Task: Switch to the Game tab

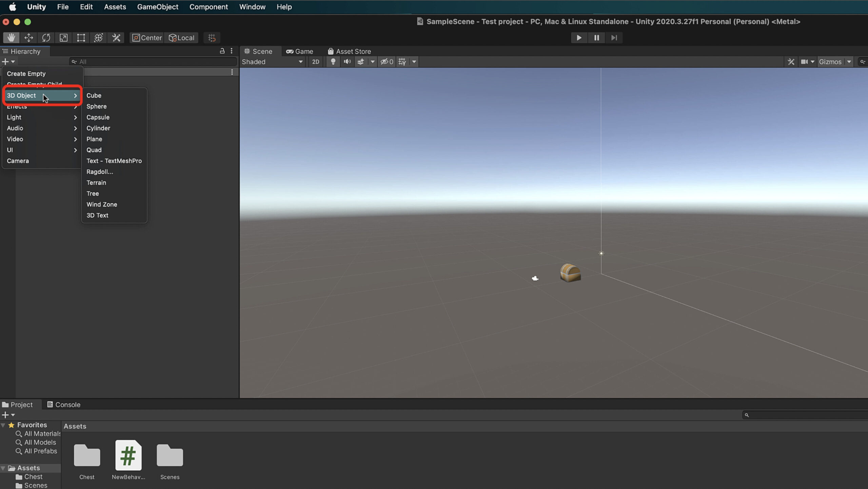Action: [x=299, y=51]
